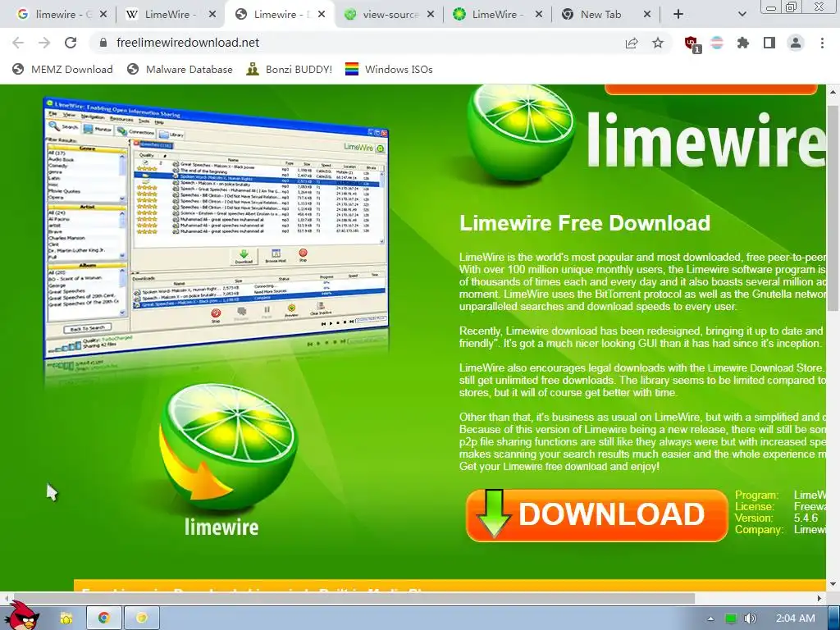Open the striped flag extension icon
The height and width of the screenshot is (630, 840).
tap(717, 43)
